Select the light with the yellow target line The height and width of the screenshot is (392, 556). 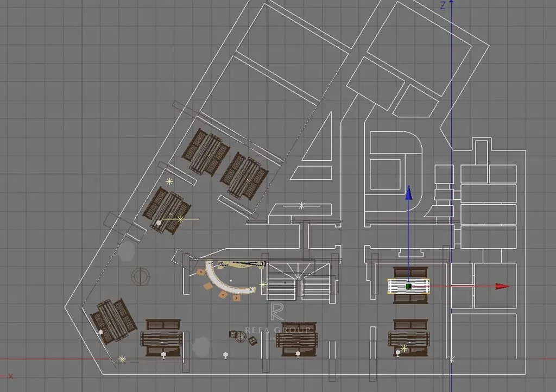click(x=180, y=219)
